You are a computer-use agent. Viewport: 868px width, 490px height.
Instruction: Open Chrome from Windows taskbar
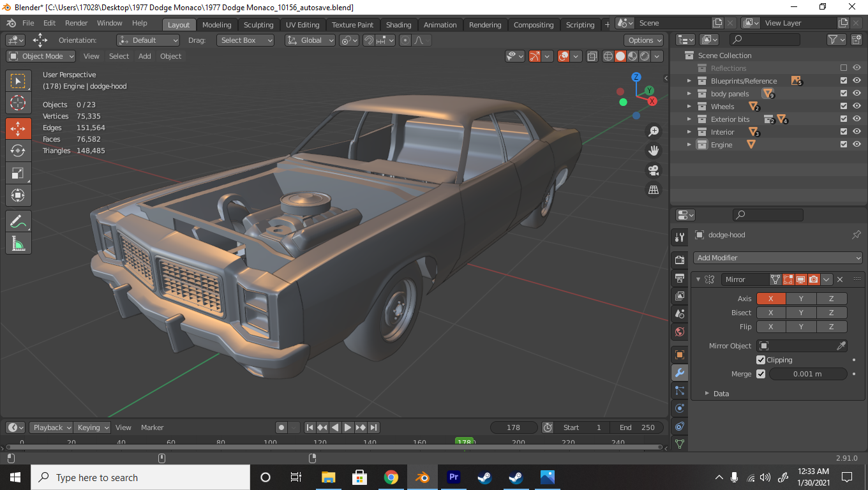tap(391, 477)
